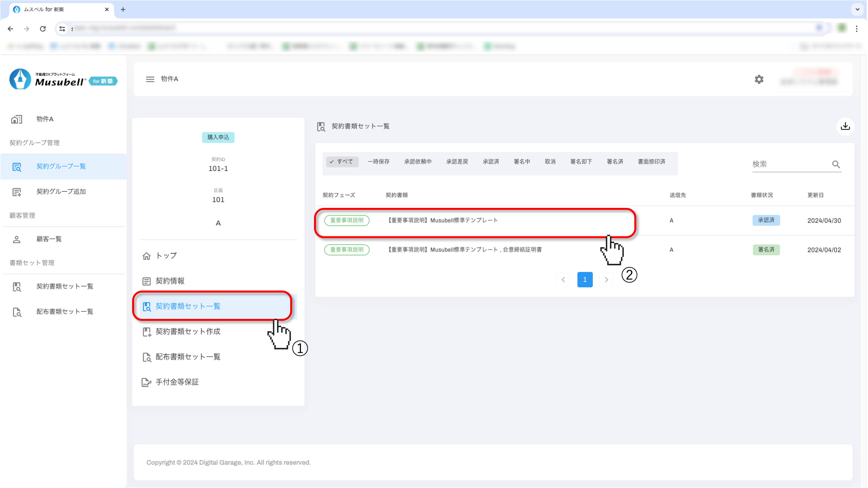
Task: Go to the next page chevron
Action: (x=606, y=280)
